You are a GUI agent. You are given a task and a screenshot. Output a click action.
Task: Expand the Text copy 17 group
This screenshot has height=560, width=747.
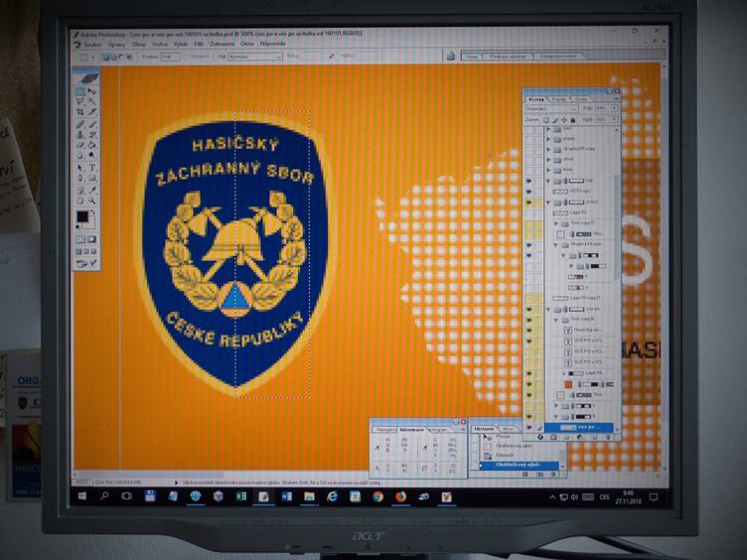coord(556,222)
